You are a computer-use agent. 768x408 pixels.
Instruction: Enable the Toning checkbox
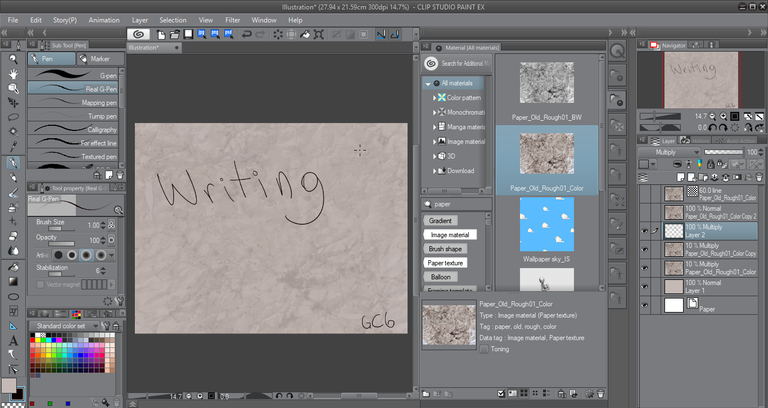484,349
